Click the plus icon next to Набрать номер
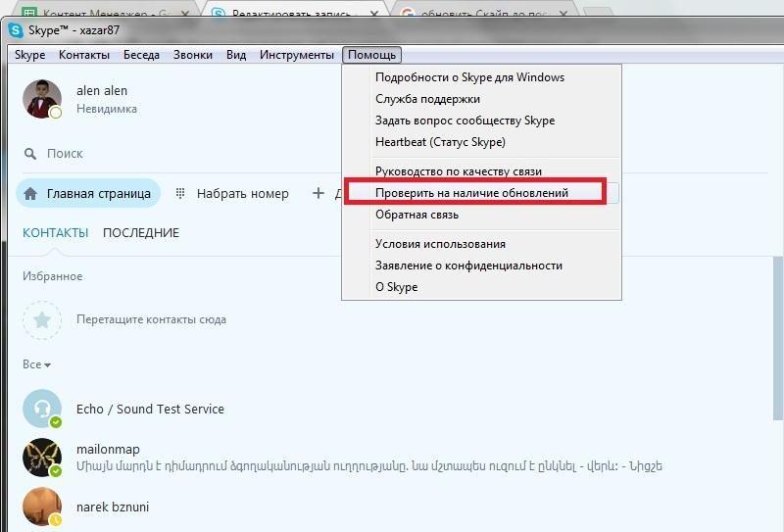784x532 pixels. [318, 193]
